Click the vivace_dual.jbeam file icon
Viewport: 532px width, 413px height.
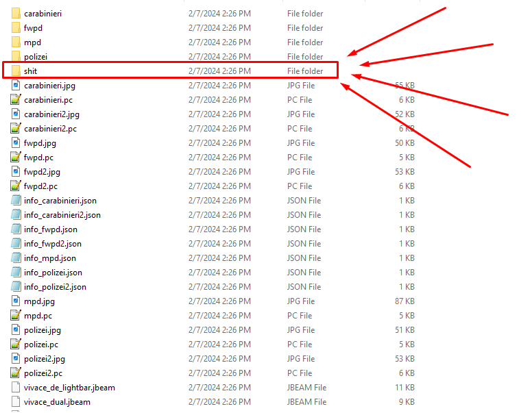point(16,402)
